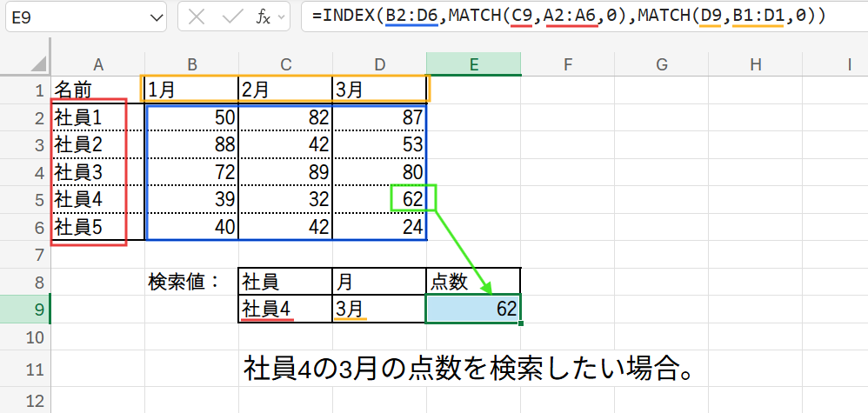Click the 点数 header in cell E8
868x413 pixels.
tap(474, 282)
